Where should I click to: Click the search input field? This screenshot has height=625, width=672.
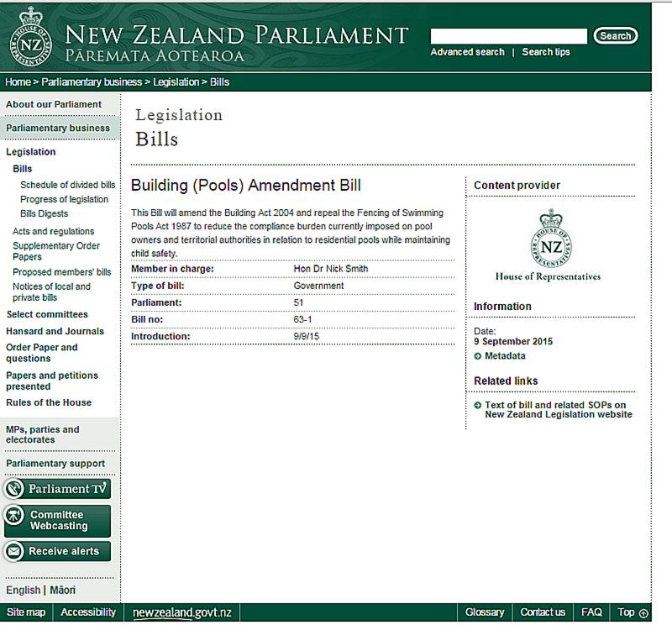[509, 36]
